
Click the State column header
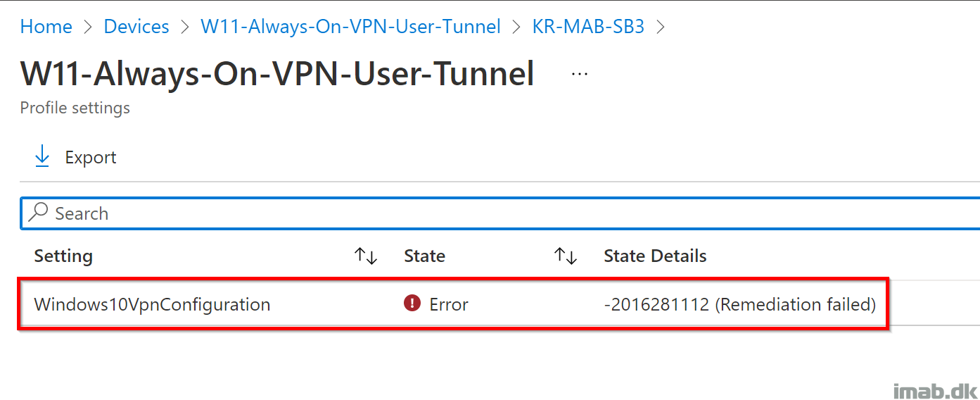(424, 256)
